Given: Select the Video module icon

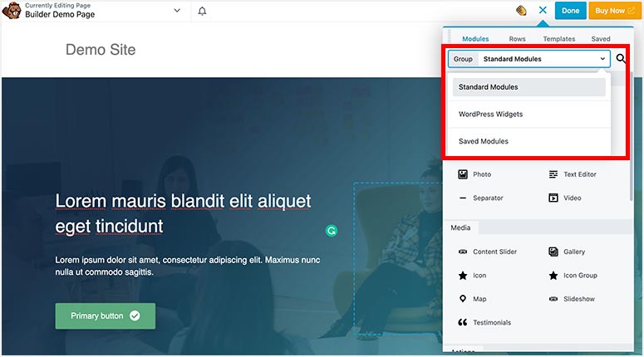Looking at the screenshot, I should (x=553, y=198).
